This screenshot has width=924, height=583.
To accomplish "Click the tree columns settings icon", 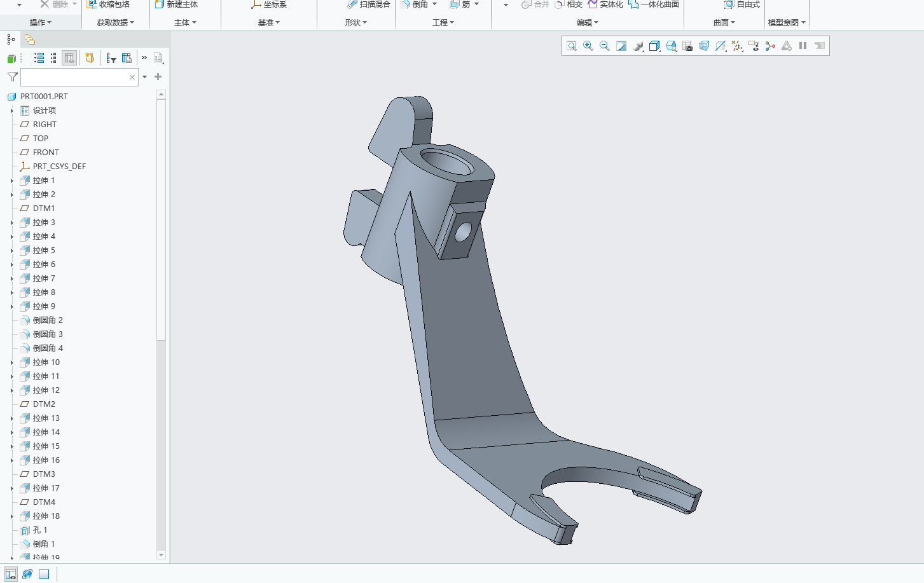I will (x=127, y=58).
